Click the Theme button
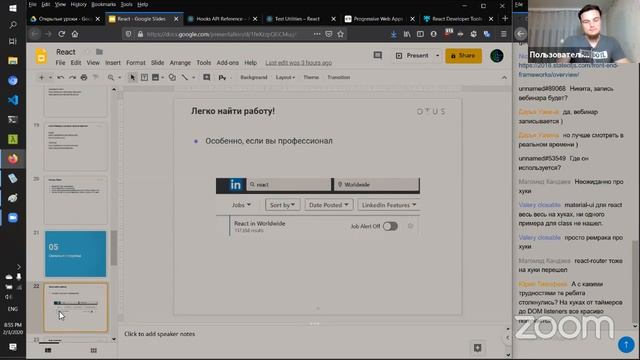The image size is (640, 360). 311,77
